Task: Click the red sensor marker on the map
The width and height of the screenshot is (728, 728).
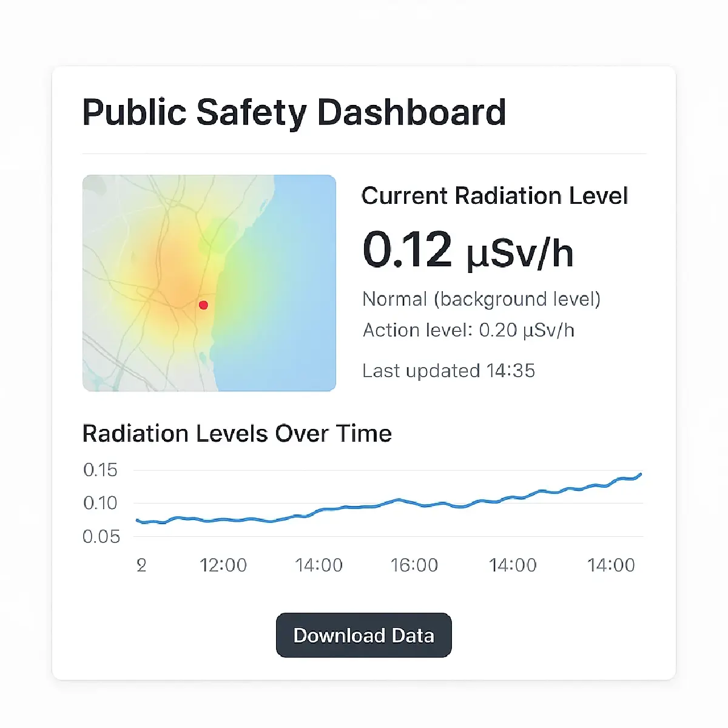Action: 204,305
